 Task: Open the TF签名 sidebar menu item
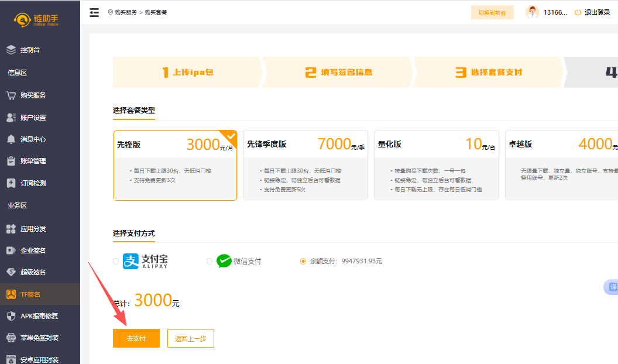coord(30,294)
